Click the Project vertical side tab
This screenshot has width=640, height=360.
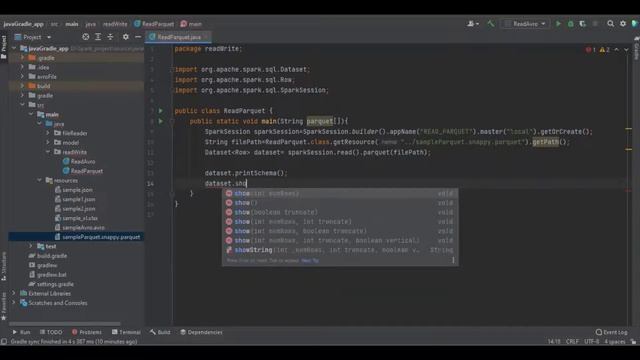4,47
